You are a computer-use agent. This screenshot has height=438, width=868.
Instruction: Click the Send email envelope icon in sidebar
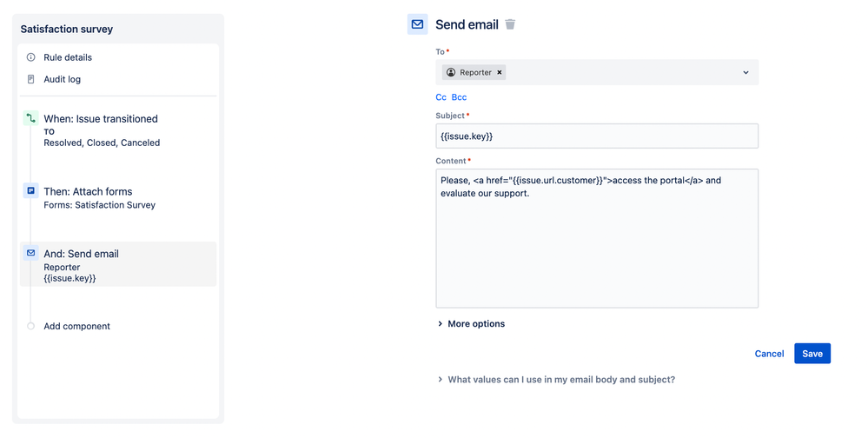[x=31, y=253]
